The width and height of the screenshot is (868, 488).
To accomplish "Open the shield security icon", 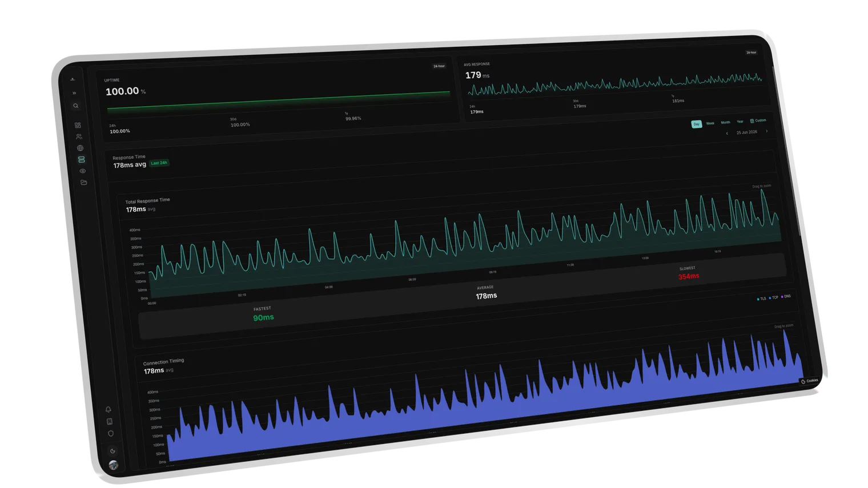I will click(111, 433).
